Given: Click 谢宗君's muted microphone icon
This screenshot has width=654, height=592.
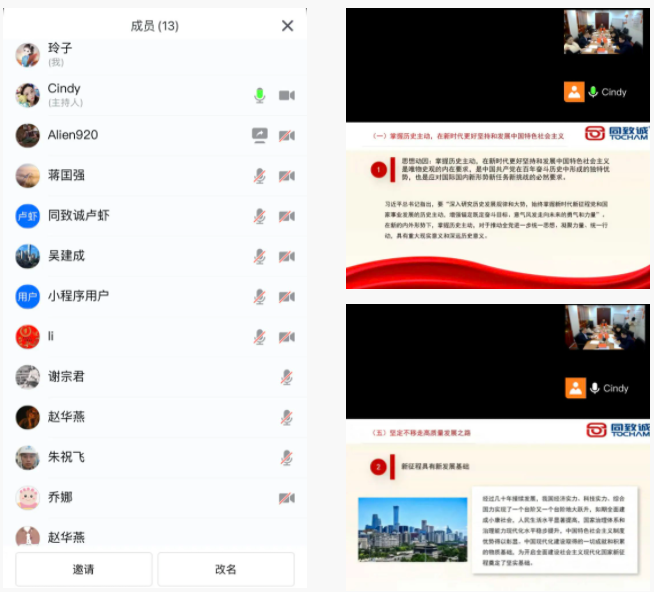Looking at the screenshot, I should 287,377.
